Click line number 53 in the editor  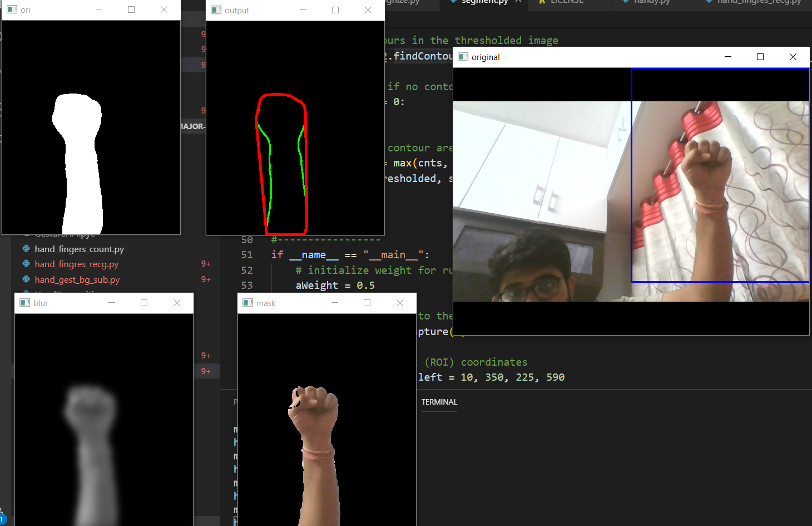pos(247,286)
